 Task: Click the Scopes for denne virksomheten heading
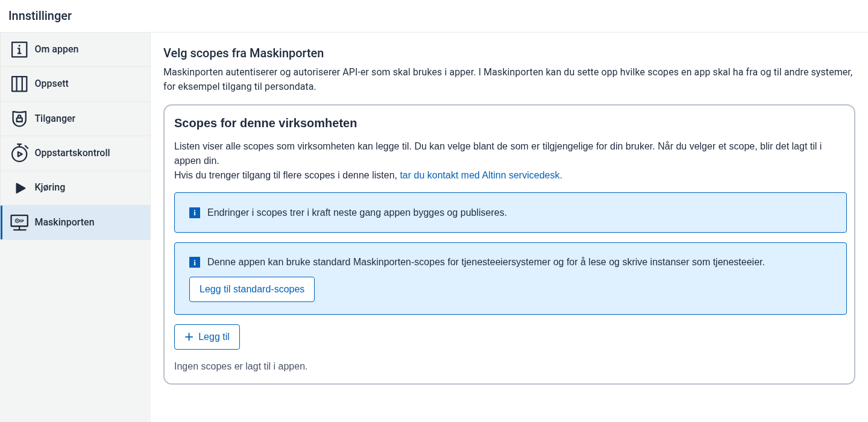pos(265,123)
